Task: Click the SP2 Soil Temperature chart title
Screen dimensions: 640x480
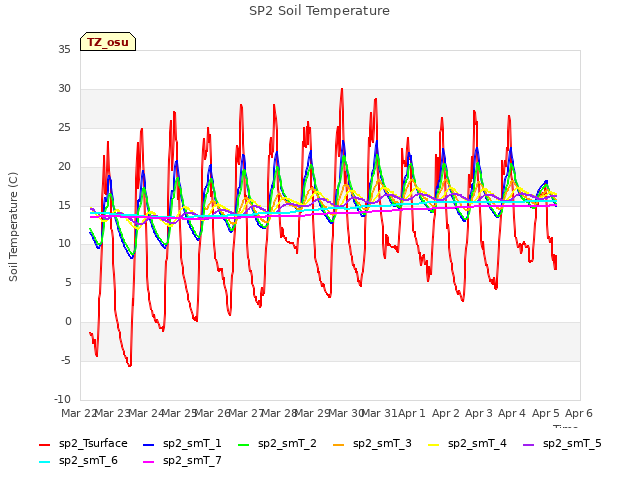Action: (319, 11)
